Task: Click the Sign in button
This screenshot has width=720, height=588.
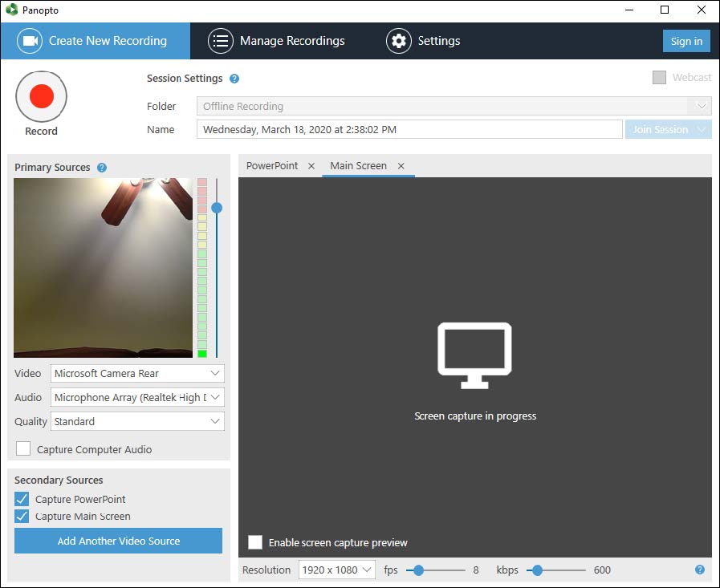Action: tap(686, 42)
